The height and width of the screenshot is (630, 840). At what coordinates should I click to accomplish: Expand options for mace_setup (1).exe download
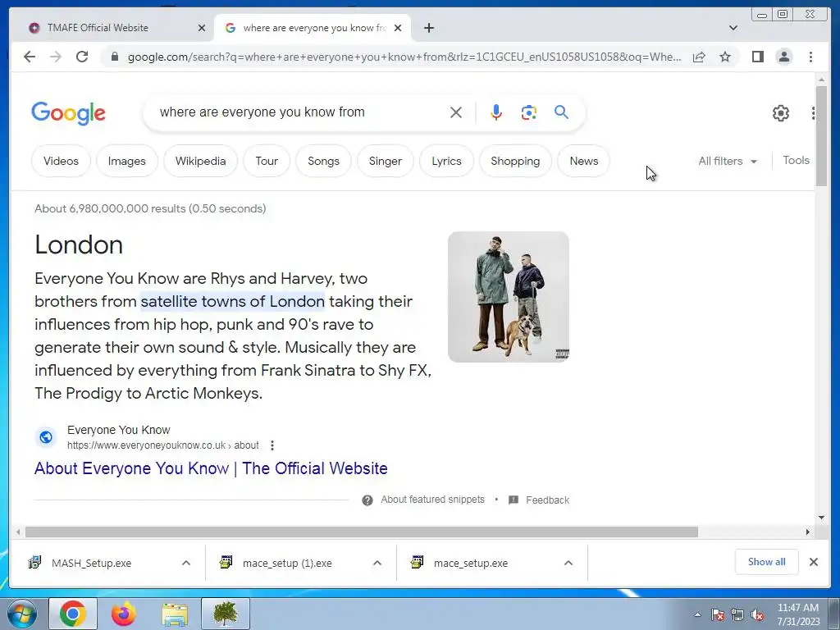pyautogui.click(x=377, y=563)
